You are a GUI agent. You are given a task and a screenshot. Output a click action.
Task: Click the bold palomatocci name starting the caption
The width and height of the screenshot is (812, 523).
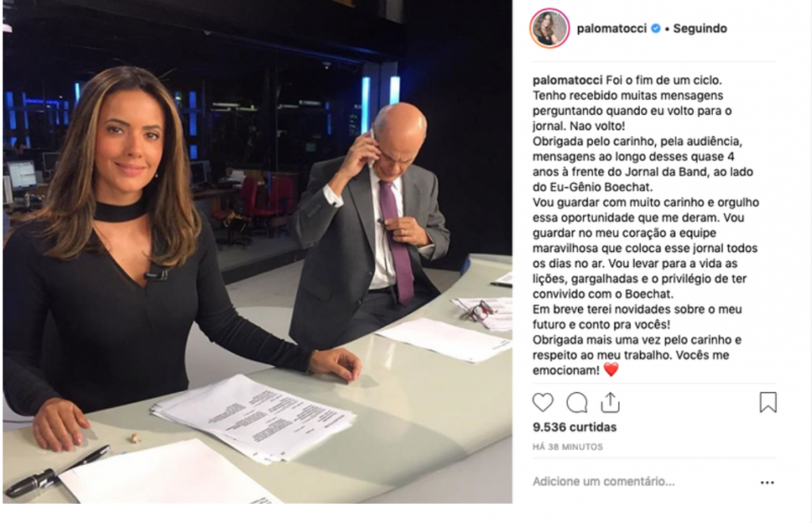click(x=568, y=80)
